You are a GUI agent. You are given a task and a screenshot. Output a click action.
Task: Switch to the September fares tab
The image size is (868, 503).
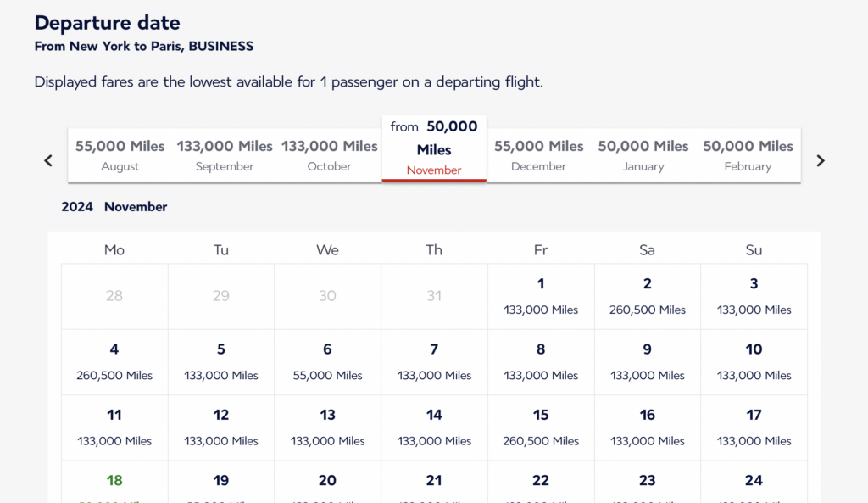pyautogui.click(x=224, y=154)
